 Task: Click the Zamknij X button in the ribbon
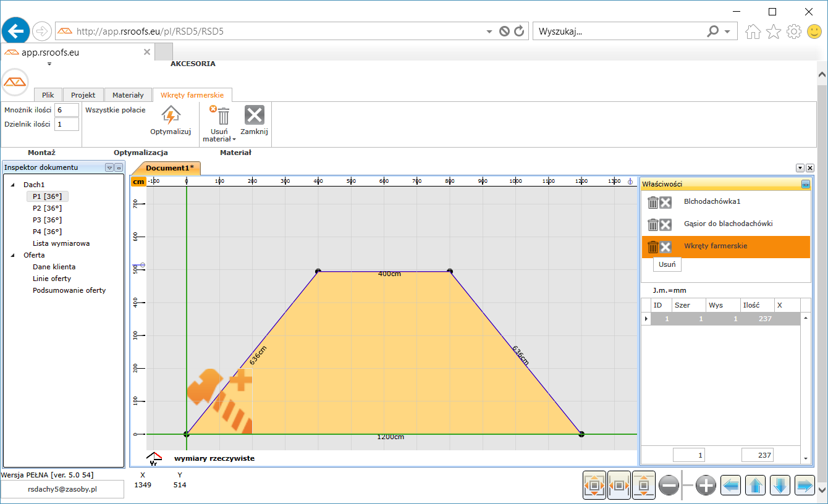click(254, 115)
